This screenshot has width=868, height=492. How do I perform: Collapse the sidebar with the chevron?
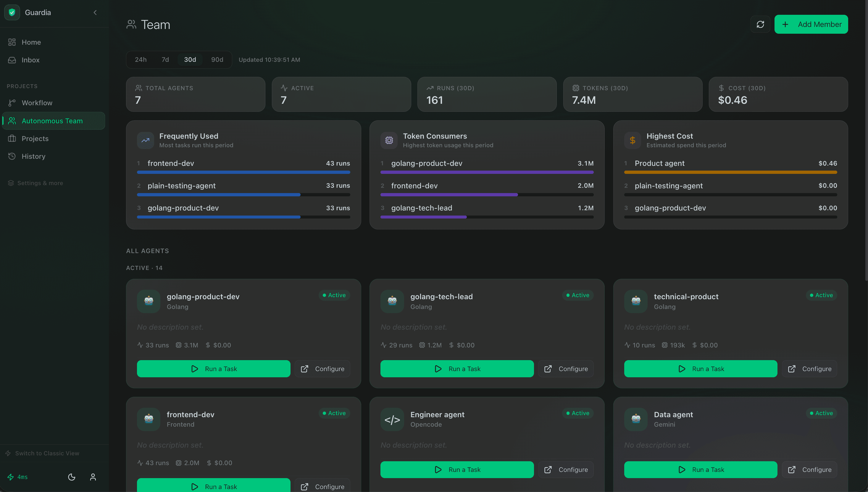(x=95, y=12)
